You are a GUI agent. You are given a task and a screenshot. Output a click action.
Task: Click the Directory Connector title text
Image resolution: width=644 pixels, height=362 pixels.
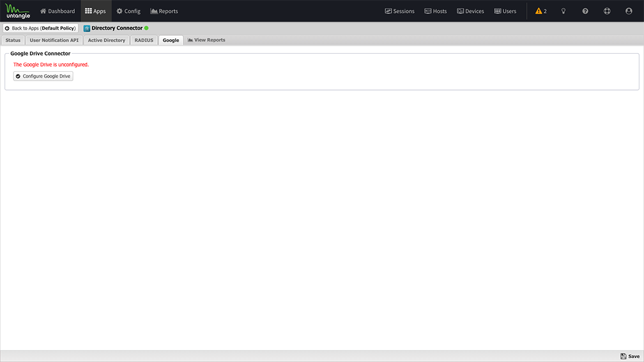(117, 28)
